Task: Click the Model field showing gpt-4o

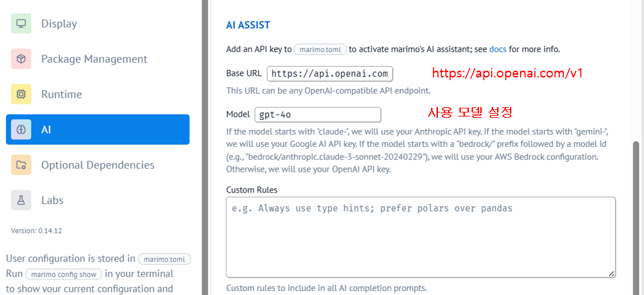Action: pos(318,114)
